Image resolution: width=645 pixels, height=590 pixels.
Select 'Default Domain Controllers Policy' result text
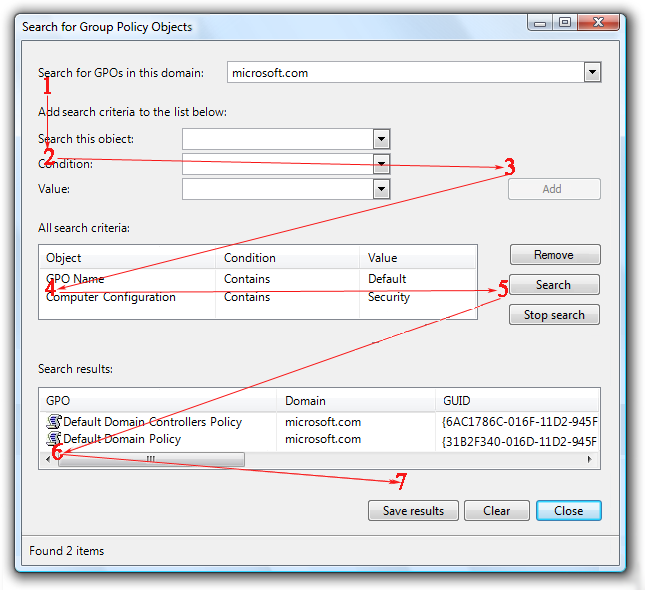tap(153, 422)
